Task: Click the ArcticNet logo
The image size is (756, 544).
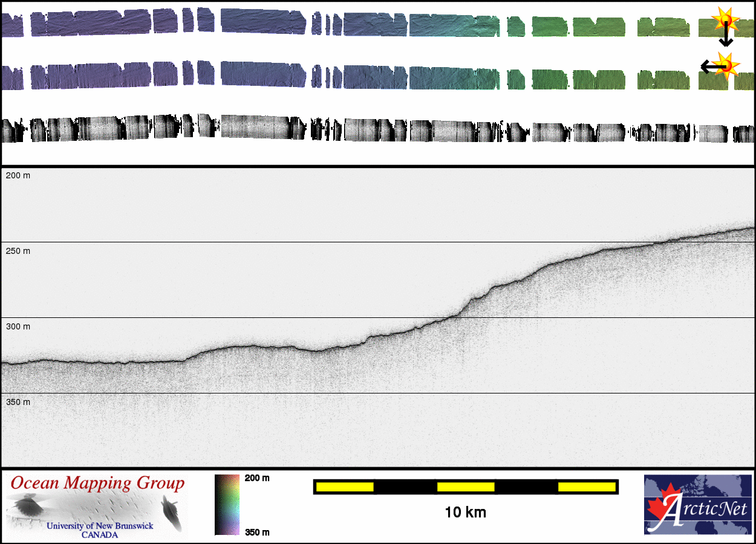Action: pos(699,505)
